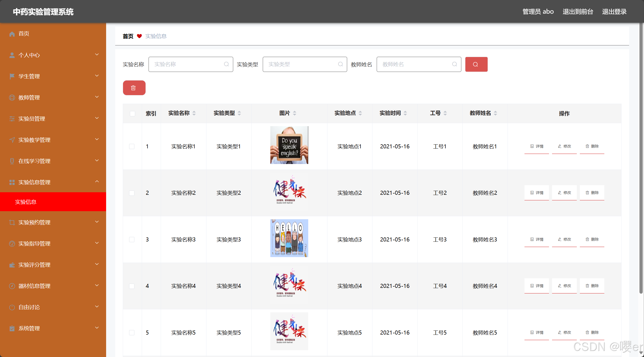Click magnifier icon in 实验类型 search field
This screenshot has height=357, width=644.
(x=340, y=64)
